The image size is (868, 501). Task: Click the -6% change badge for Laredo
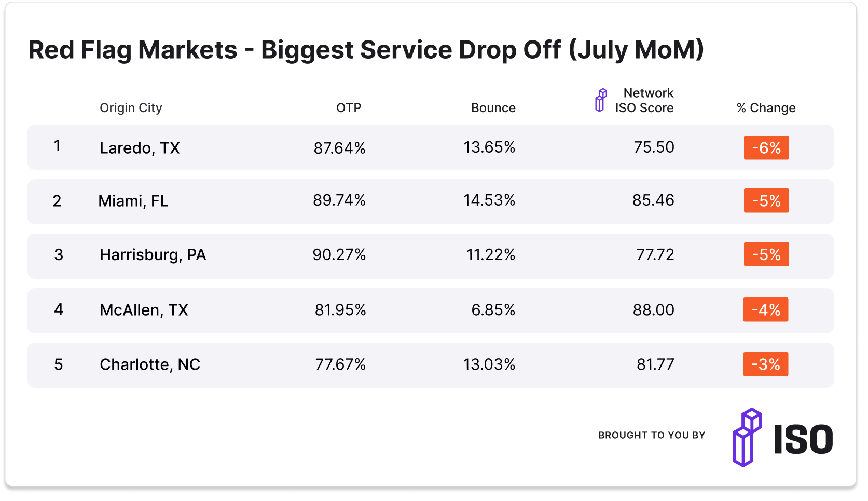point(766,147)
